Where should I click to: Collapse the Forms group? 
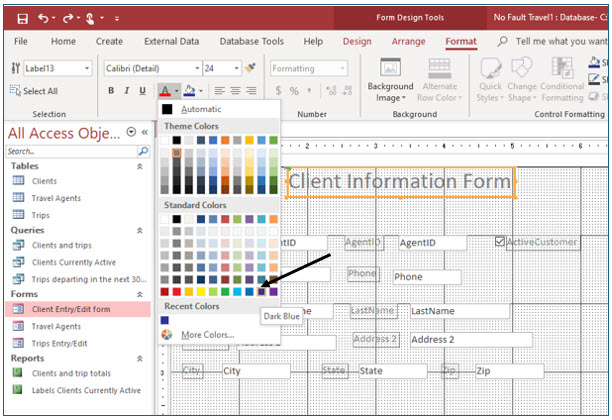(x=139, y=294)
